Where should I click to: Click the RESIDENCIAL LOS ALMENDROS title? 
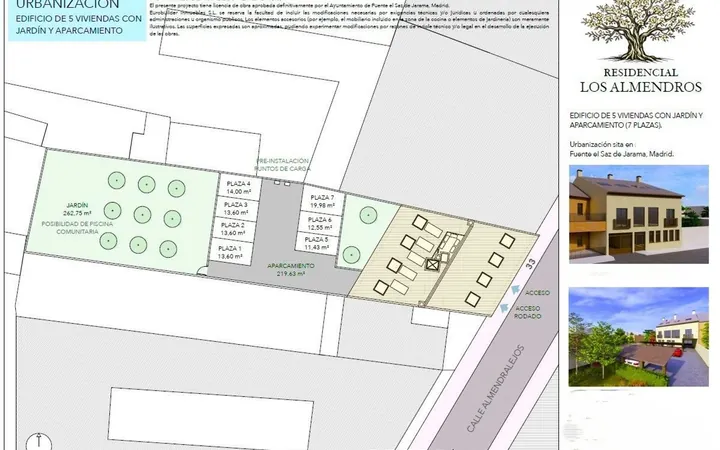pos(641,80)
